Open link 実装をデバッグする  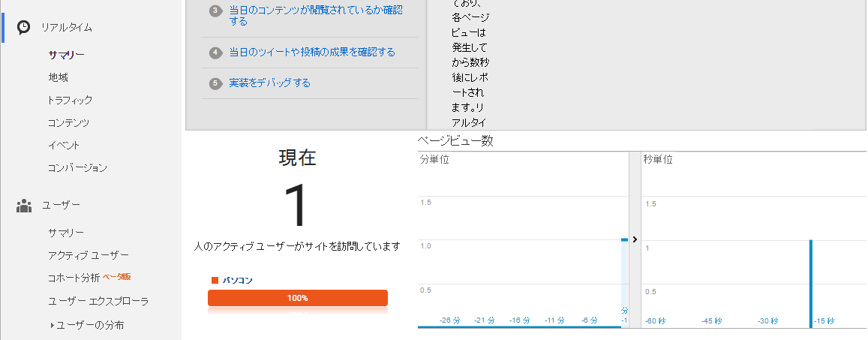[269, 83]
